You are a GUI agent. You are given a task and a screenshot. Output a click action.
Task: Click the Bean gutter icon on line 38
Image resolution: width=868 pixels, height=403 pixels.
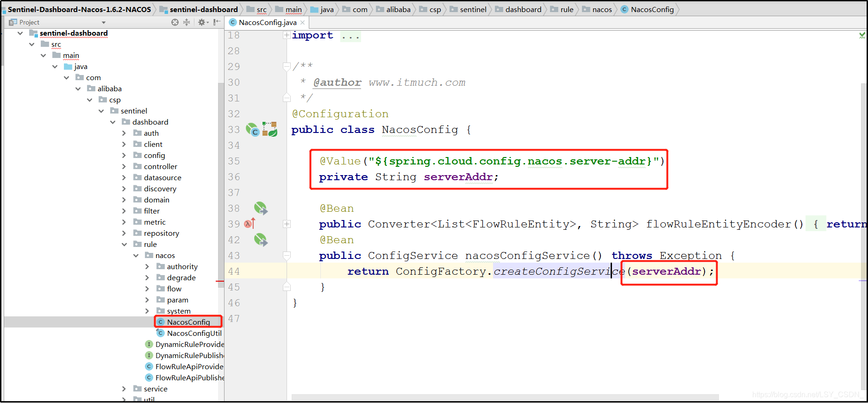tap(261, 208)
